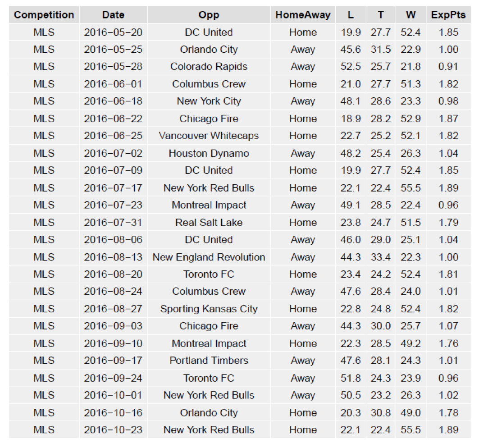Click the 2016-10-23 date cell
Screen dimensions: 479x448
[113, 430]
